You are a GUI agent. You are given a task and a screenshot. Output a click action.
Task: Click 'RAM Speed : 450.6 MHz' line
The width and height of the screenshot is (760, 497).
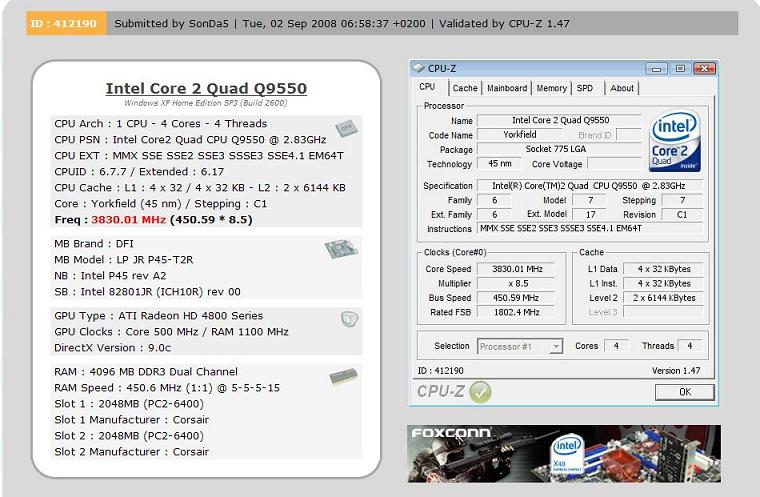coord(167,388)
